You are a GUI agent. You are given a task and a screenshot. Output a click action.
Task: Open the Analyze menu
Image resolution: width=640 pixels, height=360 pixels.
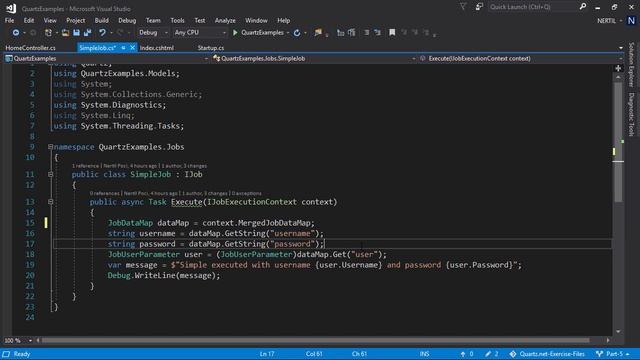[x=225, y=20]
